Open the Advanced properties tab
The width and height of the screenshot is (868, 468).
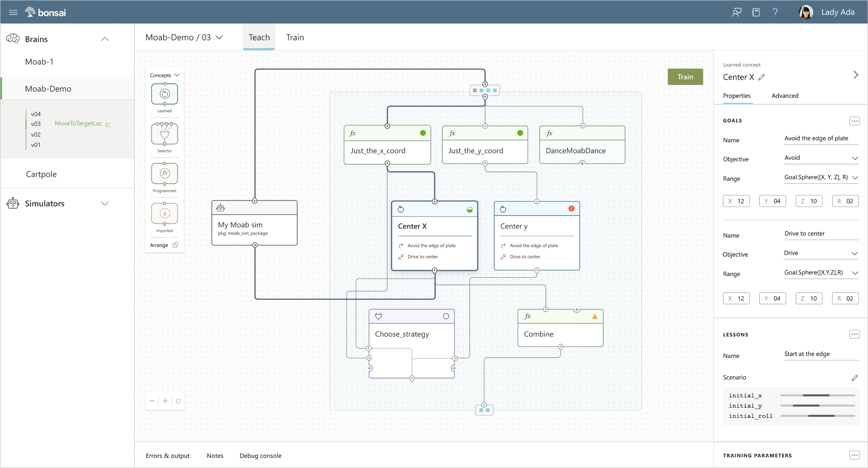click(785, 96)
